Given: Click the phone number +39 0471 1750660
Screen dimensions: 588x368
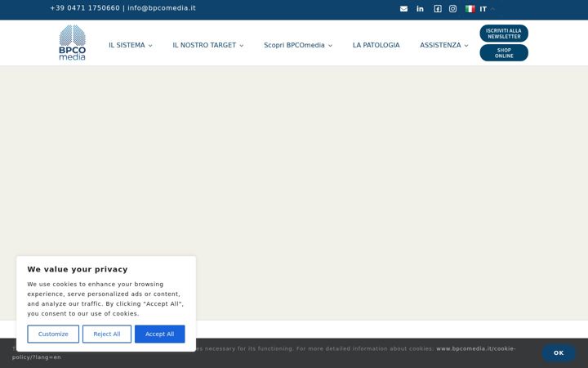Looking at the screenshot, I should point(85,8).
